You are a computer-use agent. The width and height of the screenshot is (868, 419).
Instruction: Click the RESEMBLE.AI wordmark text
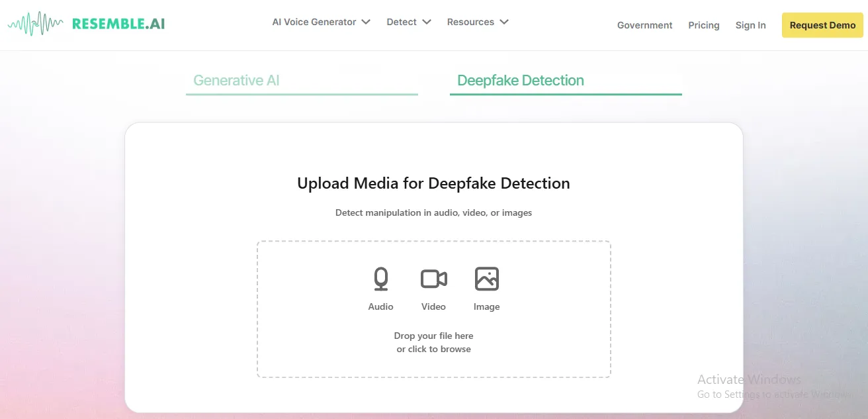[x=118, y=24]
